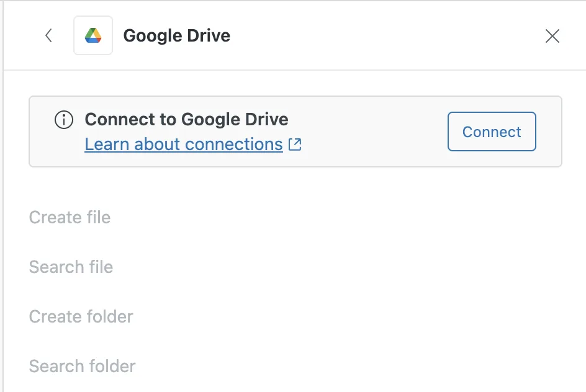586x392 pixels.
Task: Read documentation about connections
Action: pyautogui.click(x=184, y=145)
